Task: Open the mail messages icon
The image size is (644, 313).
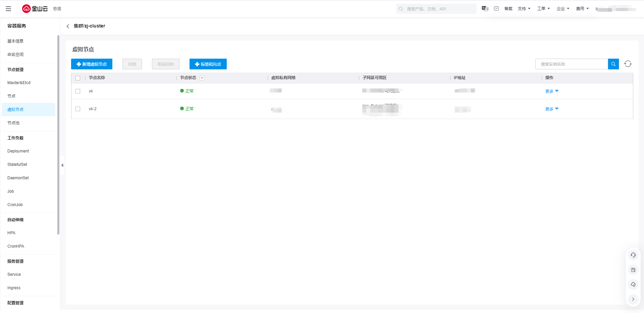Action: (x=496, y=9)
